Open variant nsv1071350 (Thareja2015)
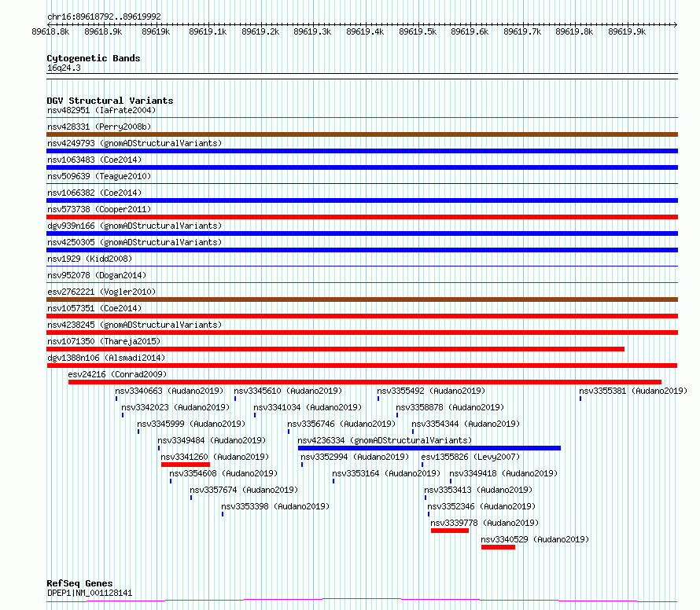This screenshot has height=610, width=700. pyautogui.click(x=104, y=341)
